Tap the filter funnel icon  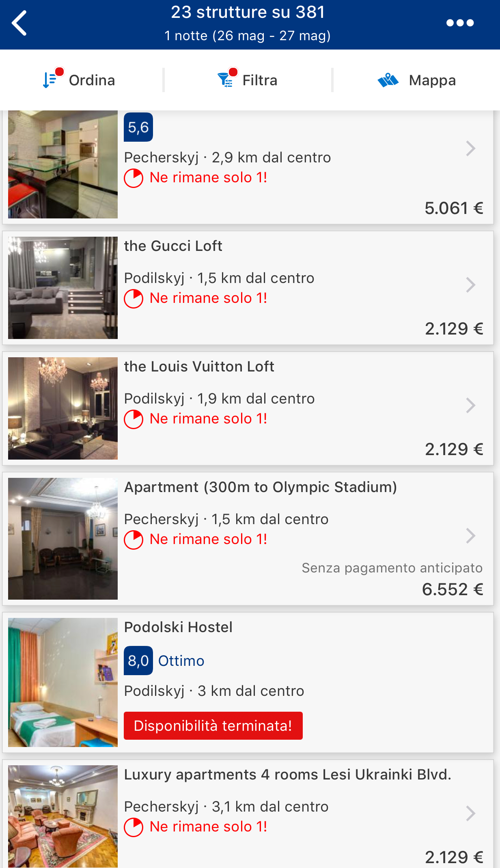click(226, 80)
